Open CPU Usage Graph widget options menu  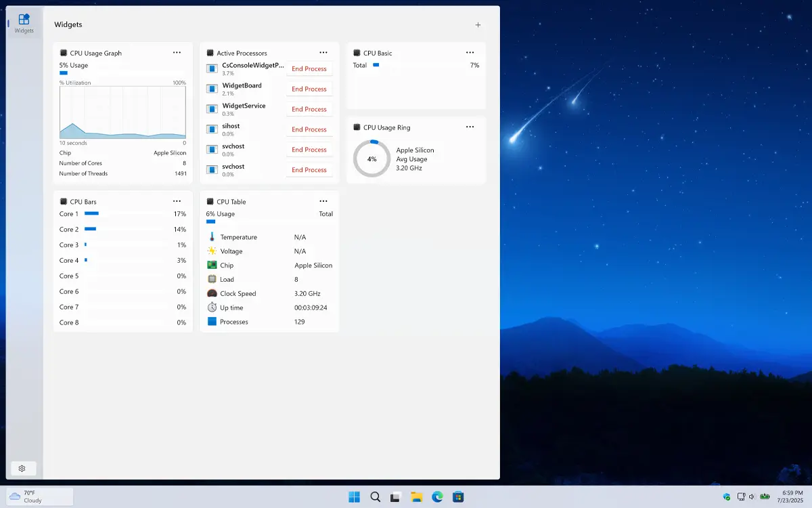[x=177, y=53]
